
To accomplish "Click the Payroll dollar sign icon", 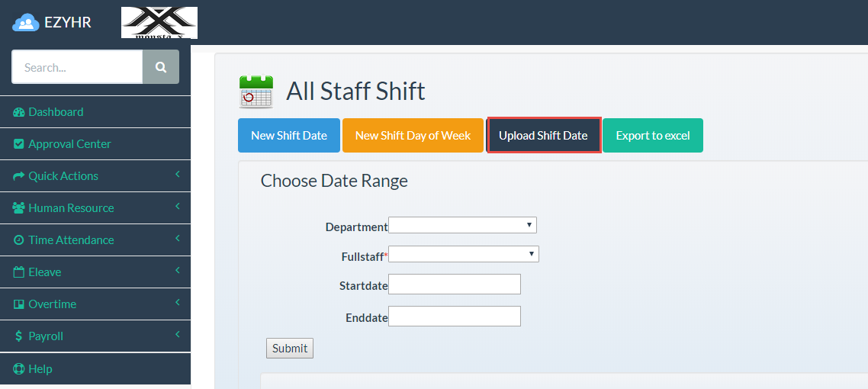I will [x=19, y=336].
